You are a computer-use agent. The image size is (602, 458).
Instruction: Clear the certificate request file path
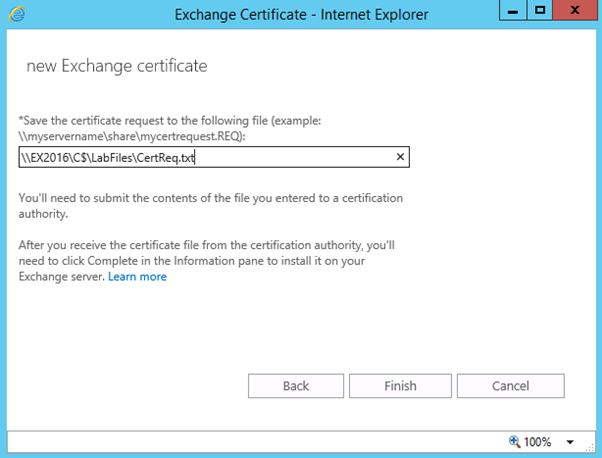pos(400,157)
